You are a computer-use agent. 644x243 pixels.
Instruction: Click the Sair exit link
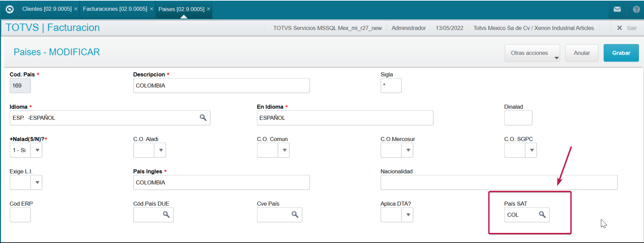632,28
